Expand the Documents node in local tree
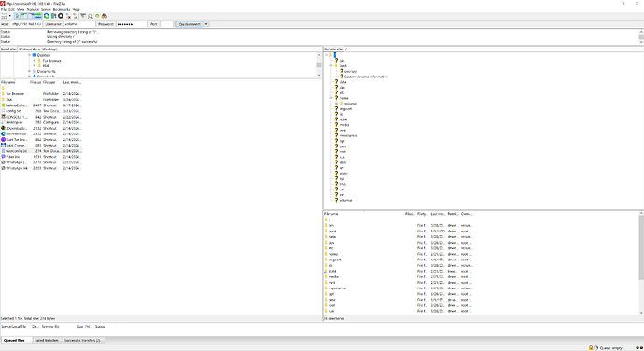The image size is (644, 351). 29,71
